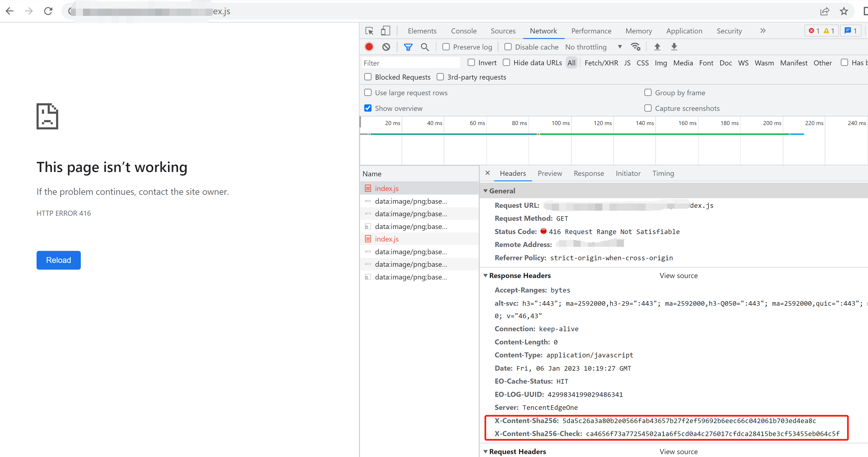
Task: Click Export HAR download arrow
Action: [674, 47]
